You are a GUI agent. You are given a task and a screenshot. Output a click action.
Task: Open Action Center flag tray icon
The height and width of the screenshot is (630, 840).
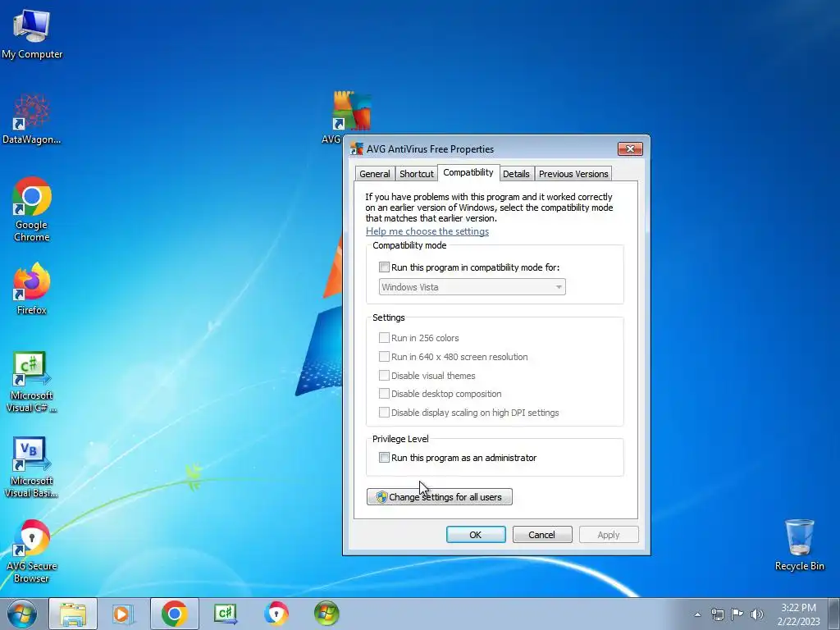737,614
